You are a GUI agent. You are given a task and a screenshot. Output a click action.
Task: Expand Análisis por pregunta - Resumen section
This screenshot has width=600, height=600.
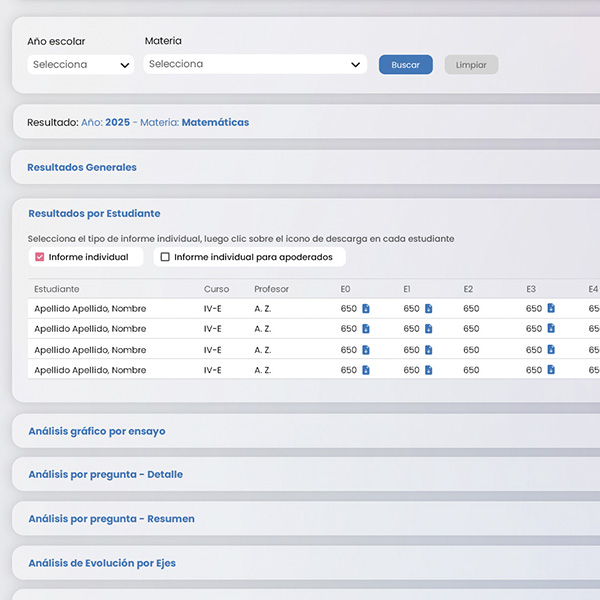(x=111, y=519)
